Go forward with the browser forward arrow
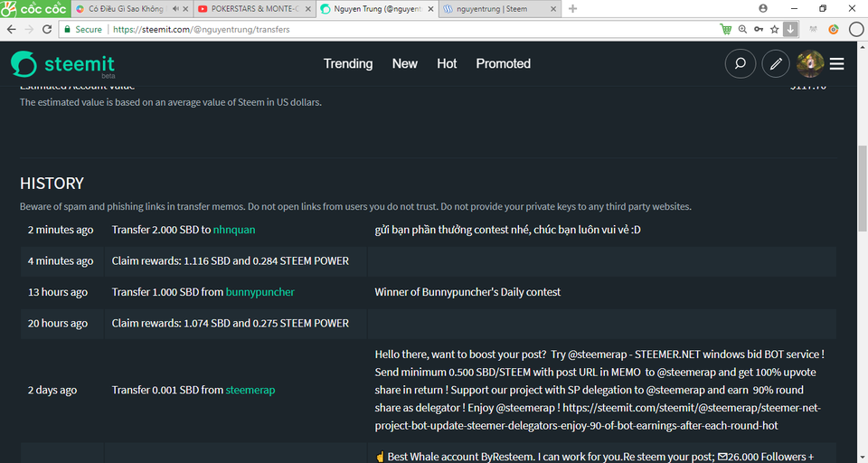Image resolution: width=868 pixels, height=463 pixels. click(29, 29)
